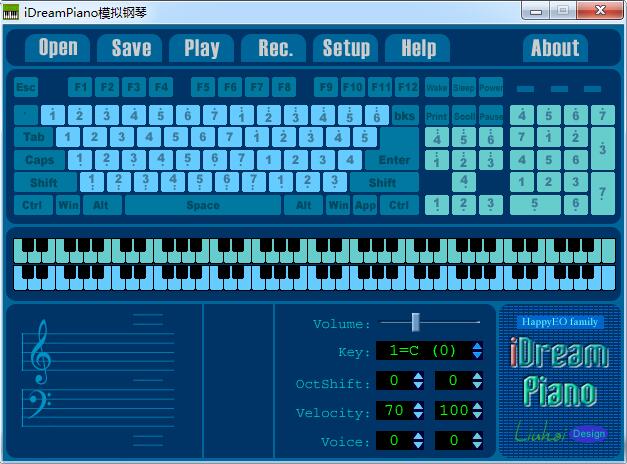Image resolution: width=627 pixels, height=464 pixels.
Task: Minimize the iDreamPiano window
Action: point(536,11)
